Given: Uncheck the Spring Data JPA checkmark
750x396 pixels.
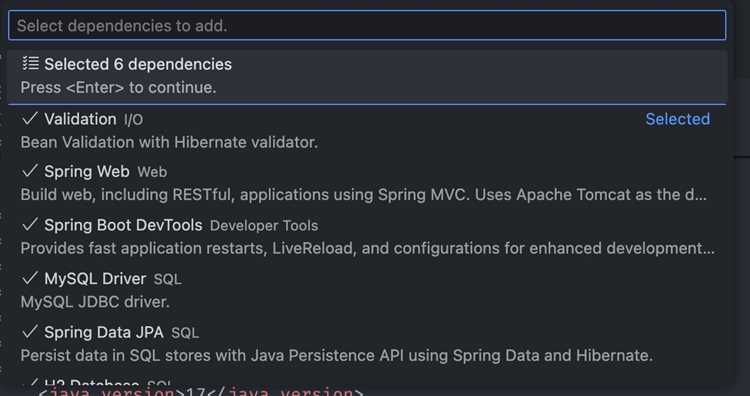Looking at the screenshot, I should click(30, 331).
